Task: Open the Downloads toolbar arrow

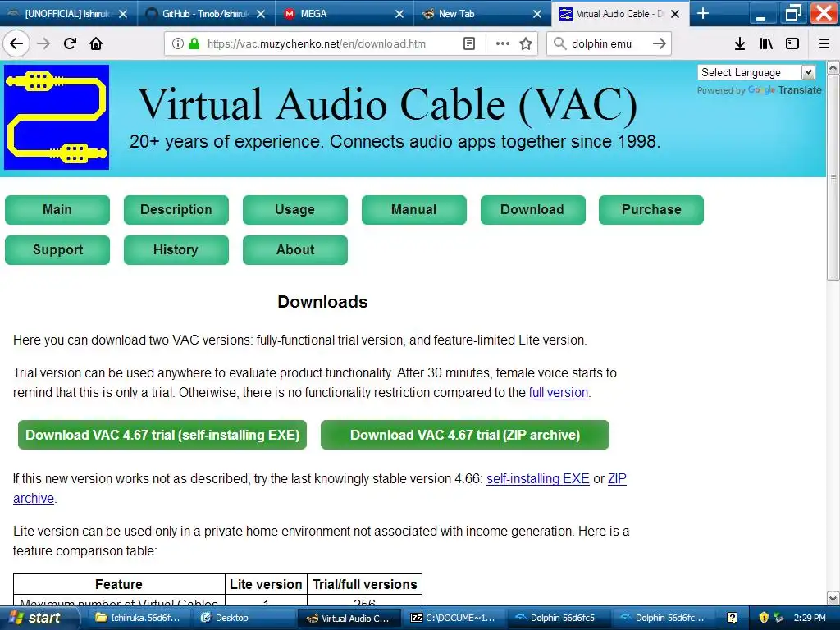Action: (x=740, y=44)
